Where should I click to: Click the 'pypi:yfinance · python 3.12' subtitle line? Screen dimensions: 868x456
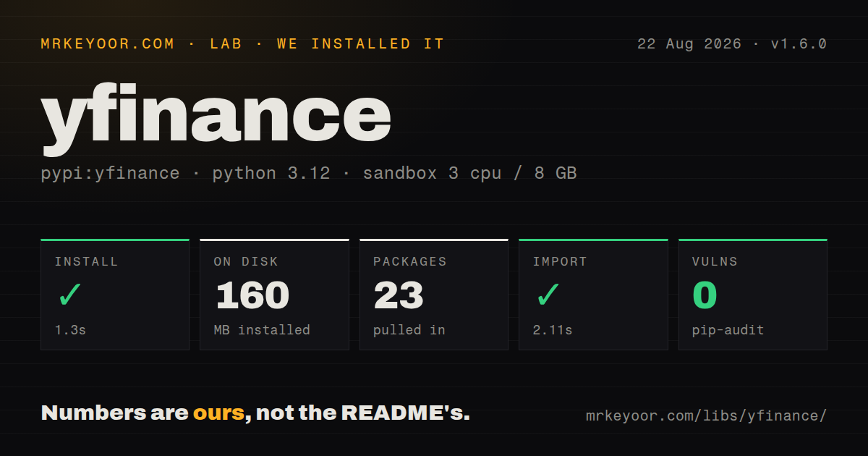(309, 174)
